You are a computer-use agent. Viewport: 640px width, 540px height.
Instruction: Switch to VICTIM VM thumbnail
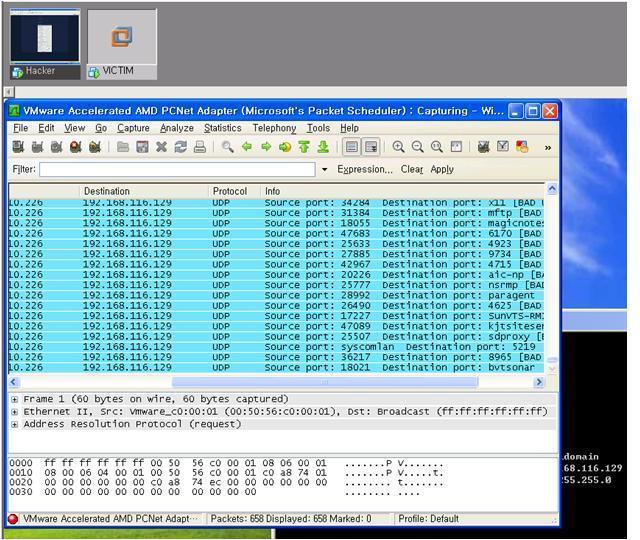tap(122, 44)
